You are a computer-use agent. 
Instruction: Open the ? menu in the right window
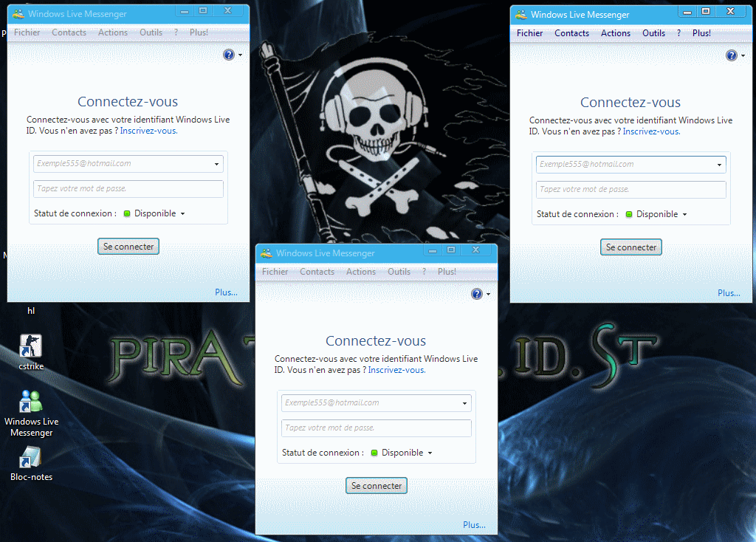coord(679,33)
